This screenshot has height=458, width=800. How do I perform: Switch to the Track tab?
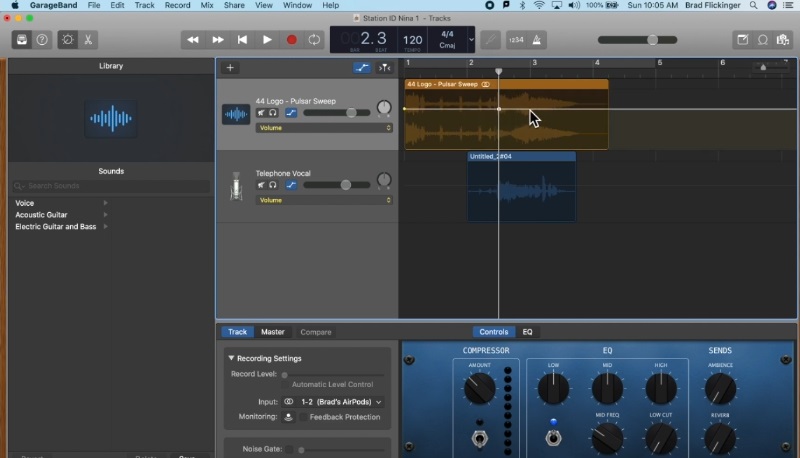[237, 332]
